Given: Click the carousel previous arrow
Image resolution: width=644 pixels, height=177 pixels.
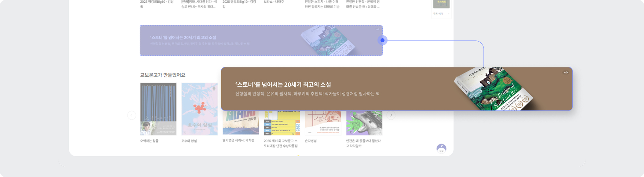Looking at the screenshot, I should coord(131,115).
